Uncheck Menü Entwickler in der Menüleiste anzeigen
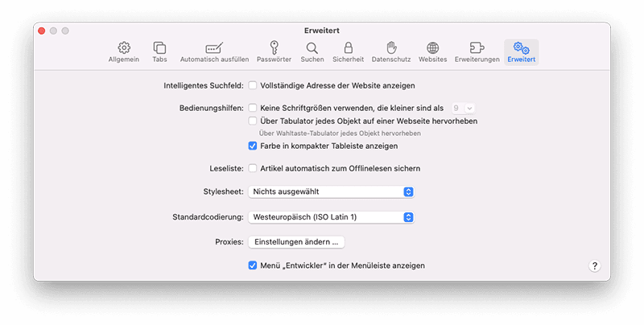Image resolution: width=644 pixels, height=325 pixels. tap(253, 265)
